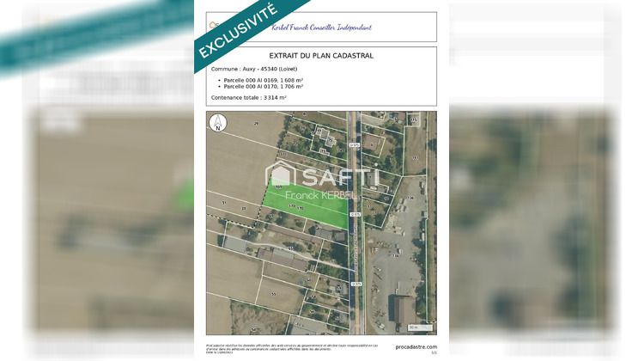Viewport: 644px width, 361px height.
Task: Click the north arrow compass icon
Action: pos(218,123)
